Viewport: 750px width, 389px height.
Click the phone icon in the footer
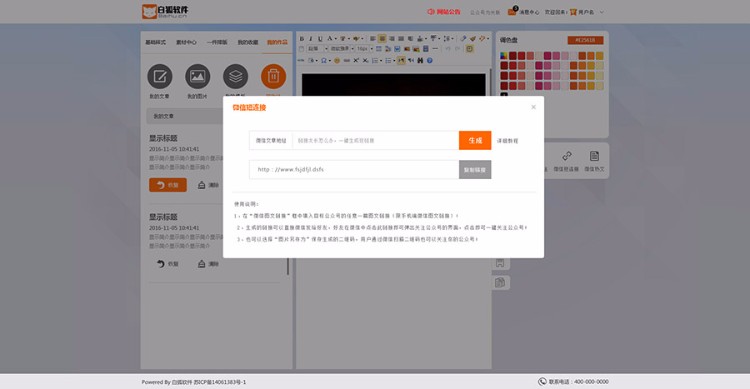coord(542,381)
